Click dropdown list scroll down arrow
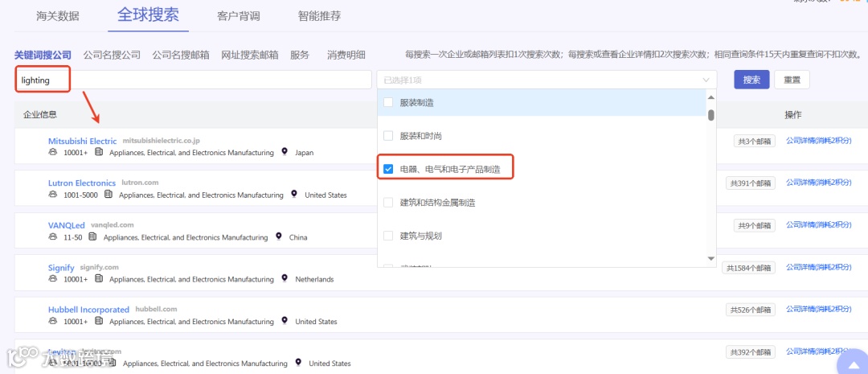 pyautogui.click(x=710, y=259)
